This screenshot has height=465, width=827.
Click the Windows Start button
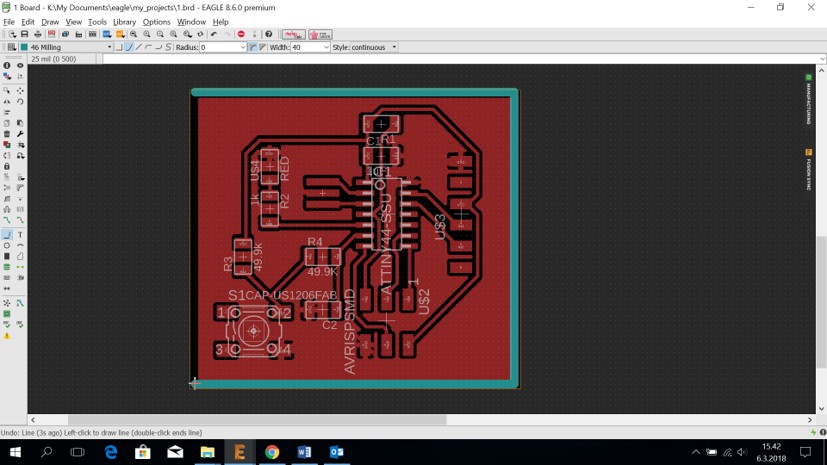15,452
